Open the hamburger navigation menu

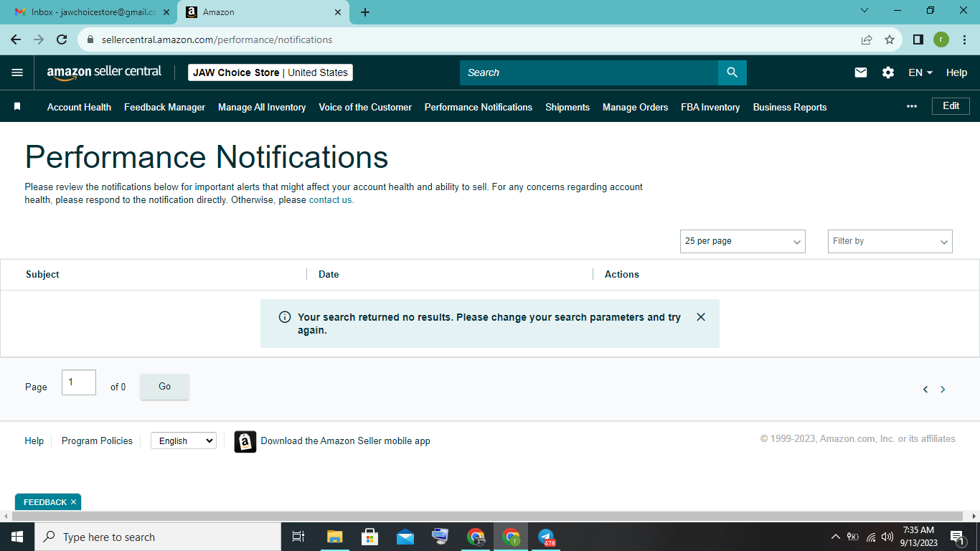point(17,72)
